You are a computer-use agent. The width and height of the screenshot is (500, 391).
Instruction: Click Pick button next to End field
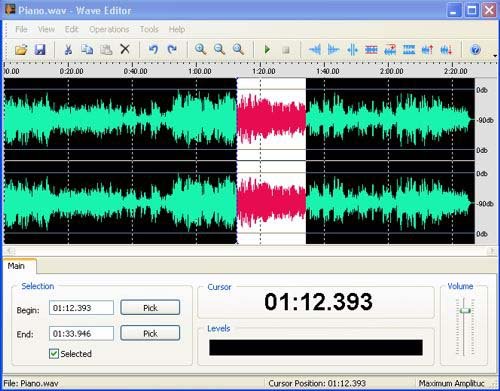[150, 333]
